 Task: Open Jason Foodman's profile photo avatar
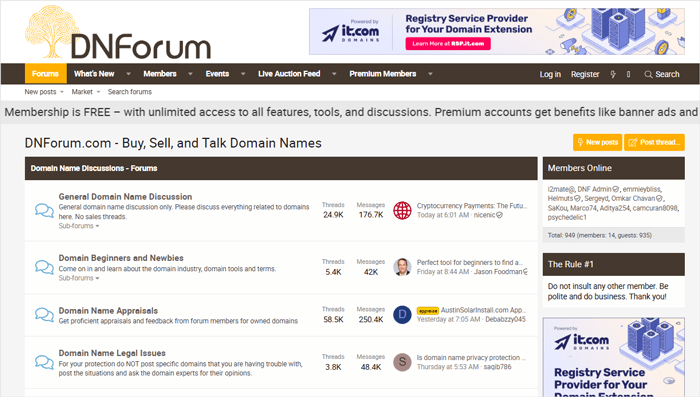click(x=402, y=267)
